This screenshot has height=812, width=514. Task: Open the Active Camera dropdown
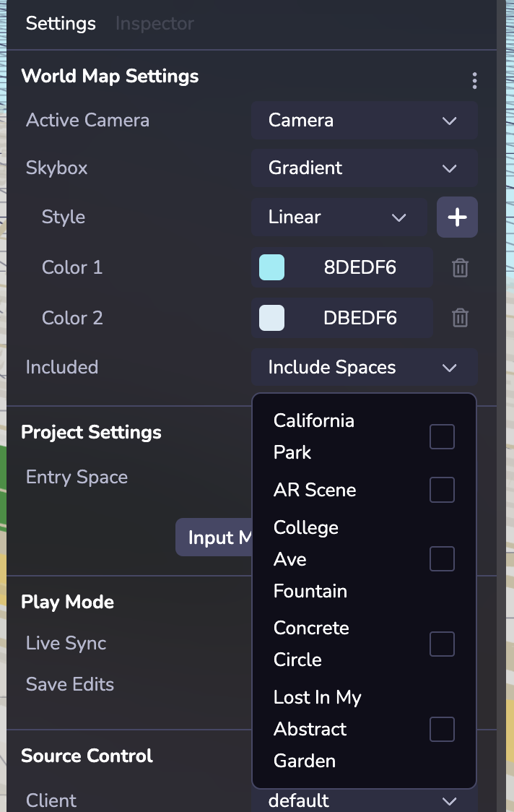click(364, 120)
